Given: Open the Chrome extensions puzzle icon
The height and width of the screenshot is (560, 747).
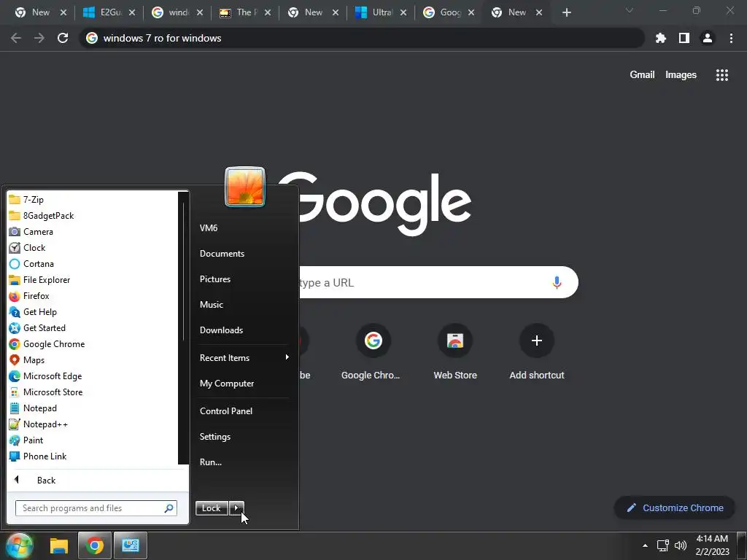Looking at the screenshot, I should 660,38.
